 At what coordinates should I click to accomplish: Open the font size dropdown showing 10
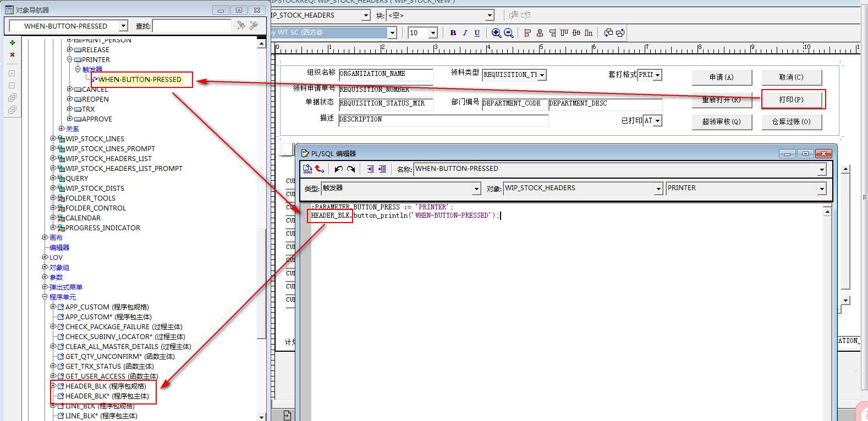(433, 33)
